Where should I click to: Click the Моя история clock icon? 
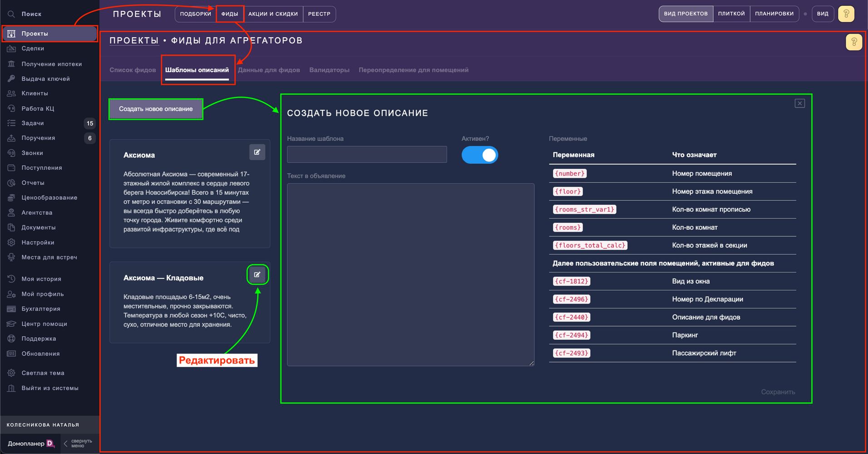point(11,279)
